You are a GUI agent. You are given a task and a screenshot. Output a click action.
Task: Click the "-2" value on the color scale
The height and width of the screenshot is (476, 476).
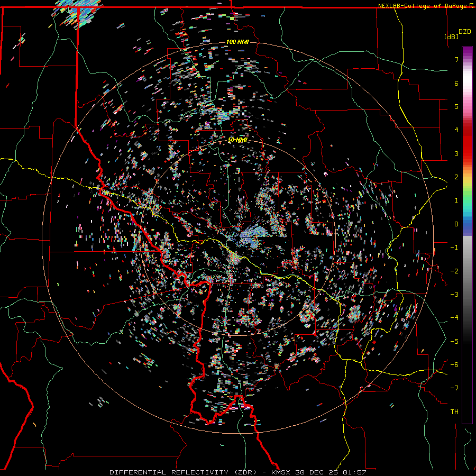454,271
